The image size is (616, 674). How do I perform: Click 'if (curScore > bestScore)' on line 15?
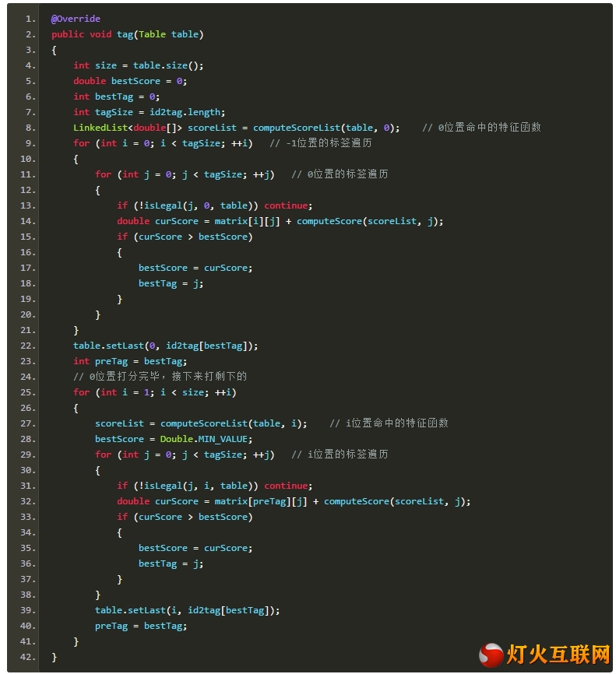click(x=185, y=237)
